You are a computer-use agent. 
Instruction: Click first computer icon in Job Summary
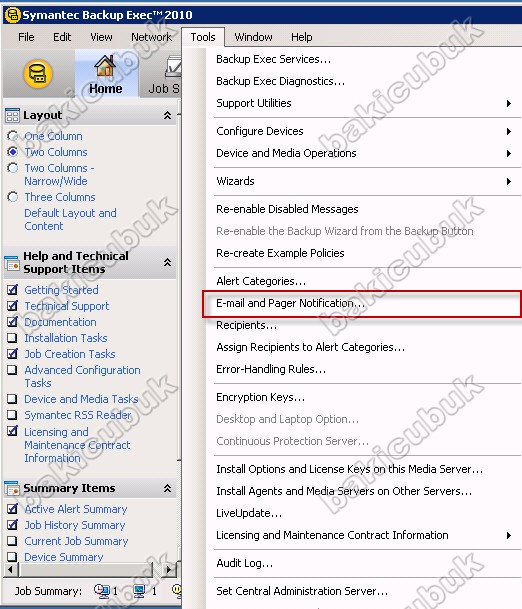click(102, 590)
